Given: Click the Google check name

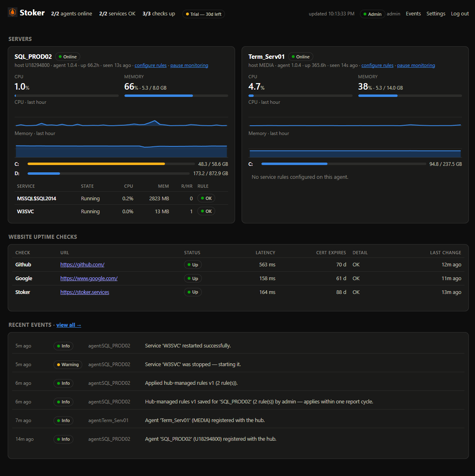Looking at the screenshot, I should coord(24,279).
